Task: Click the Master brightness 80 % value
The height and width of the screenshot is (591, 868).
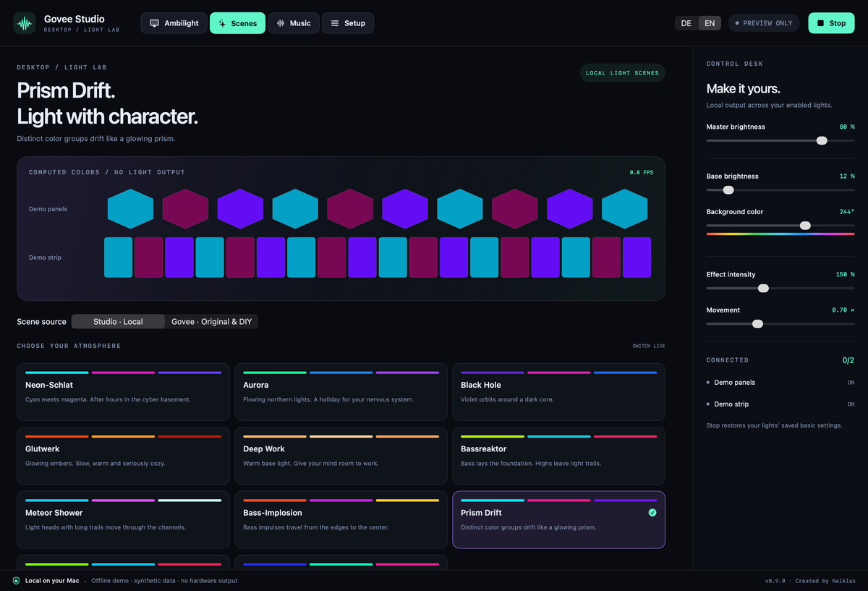Action: click(x=847, y=127)
